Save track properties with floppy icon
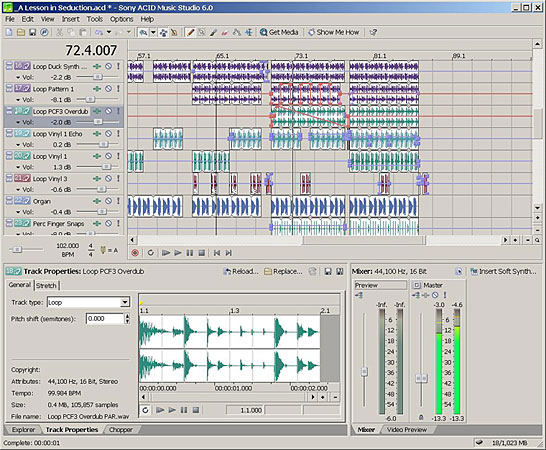Image resolution: width=546 pixels, height=450 pixels. (x=328, y=272)
